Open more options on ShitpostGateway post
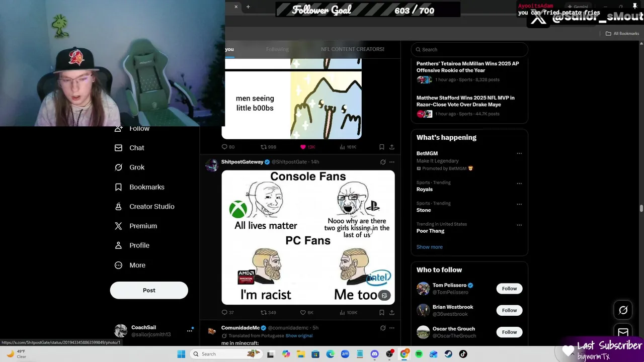Image resolution: width=644 pixels, height=362 pixels. pos(392,162)
